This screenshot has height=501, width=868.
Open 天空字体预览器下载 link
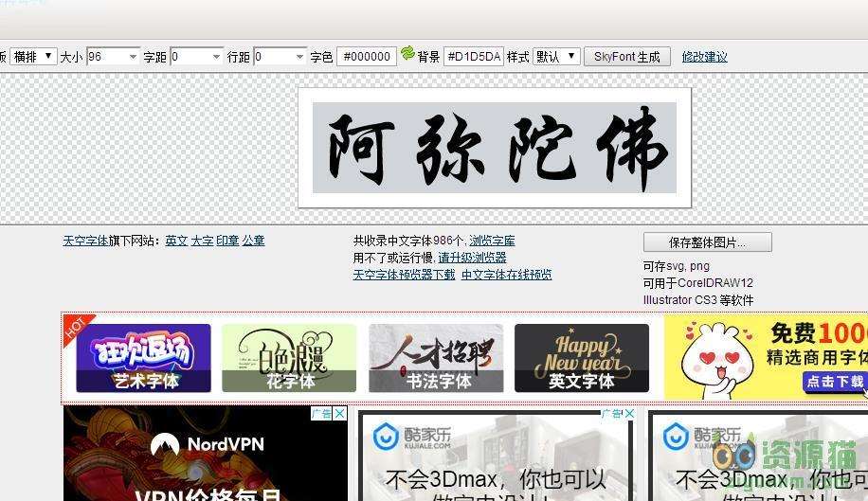(404, 275)
